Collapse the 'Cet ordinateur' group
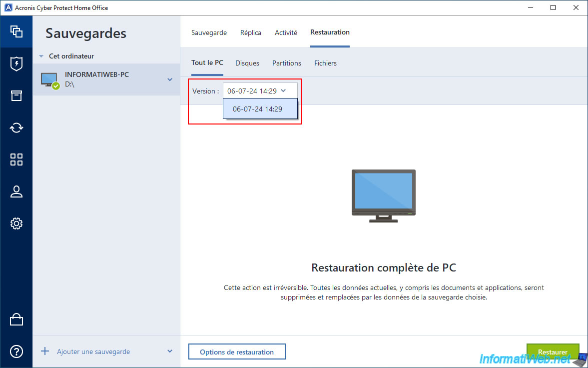This screenshot has height=368, width=588. (41, 56)
